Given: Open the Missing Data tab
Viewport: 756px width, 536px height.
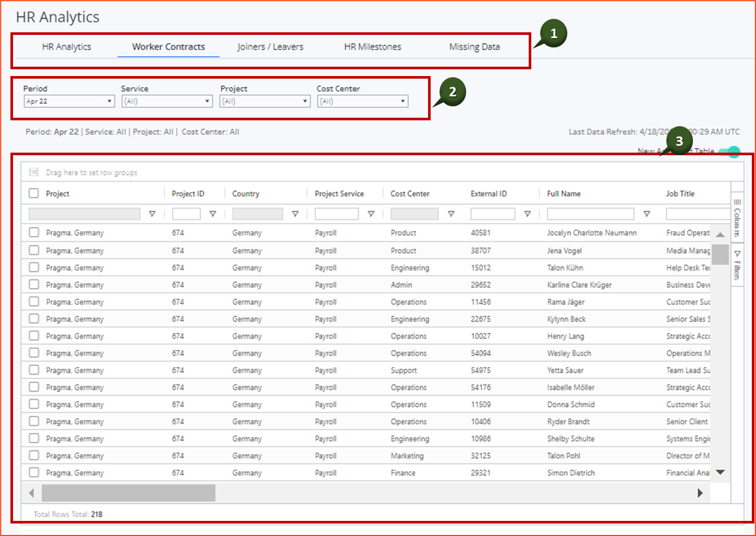Looking at the screenshot, I should (474, 47).
